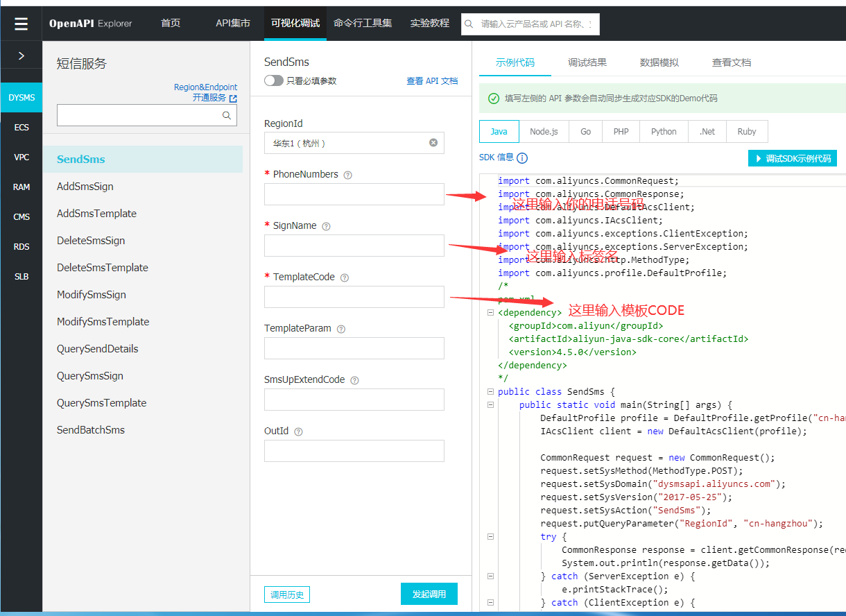Collapse the ClientException catch block
846x616 pixels.
(x=490, y=602)
